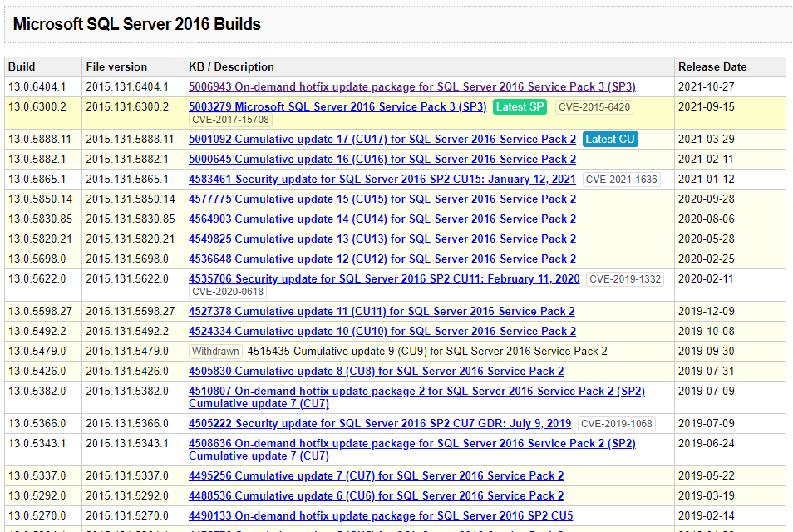793x532 pixels.
Task: Open KB 4577775 Cumulative update 15 link
Action: (382, 199)
